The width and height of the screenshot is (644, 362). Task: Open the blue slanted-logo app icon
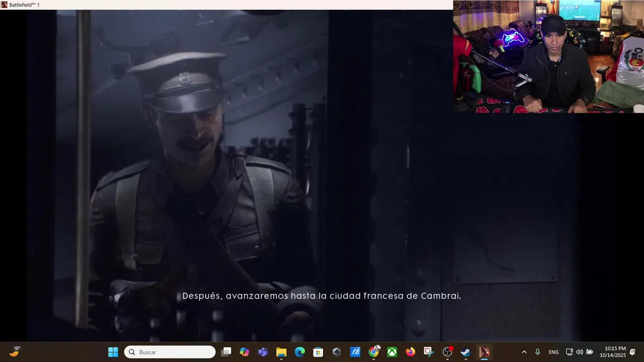tap(355, 352)
